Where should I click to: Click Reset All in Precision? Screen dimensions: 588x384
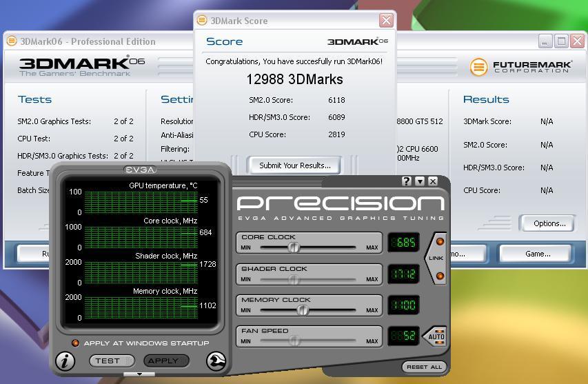pos(424,367)
